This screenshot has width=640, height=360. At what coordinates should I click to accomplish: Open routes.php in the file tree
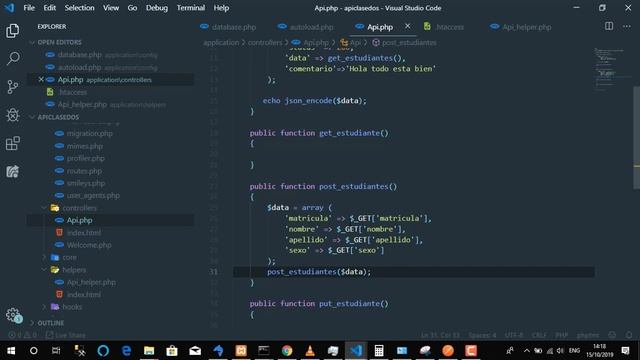click(84, 171)
